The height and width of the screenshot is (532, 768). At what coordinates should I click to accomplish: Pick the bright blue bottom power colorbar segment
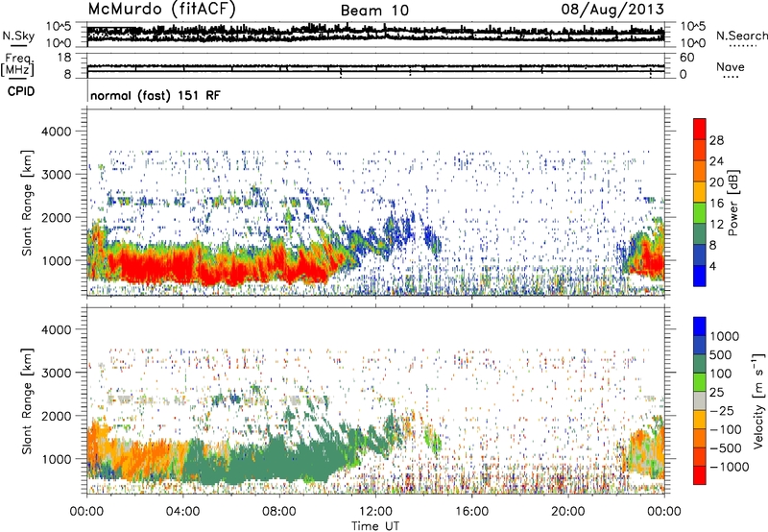700,276
